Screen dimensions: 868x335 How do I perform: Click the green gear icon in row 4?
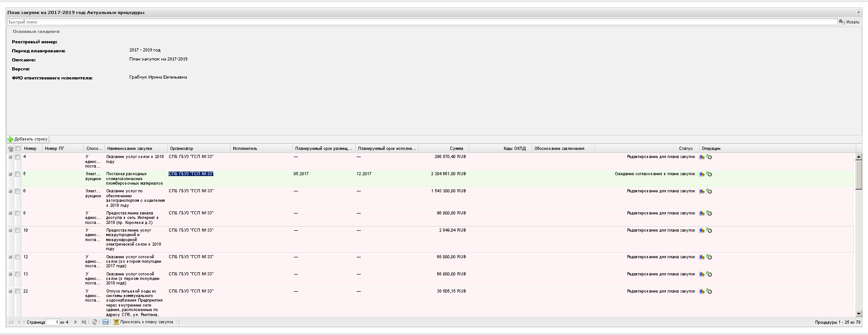pyautogui.click(x=709, y=157)
